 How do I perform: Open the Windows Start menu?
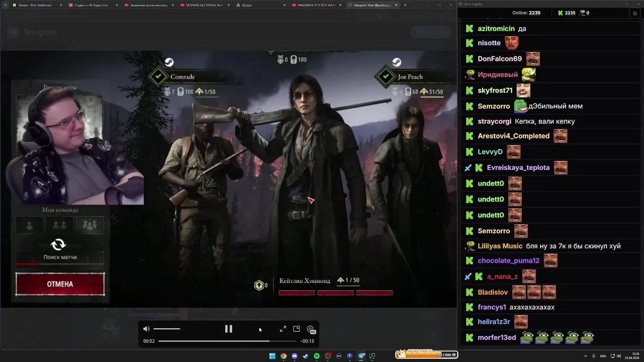(272, 356)
